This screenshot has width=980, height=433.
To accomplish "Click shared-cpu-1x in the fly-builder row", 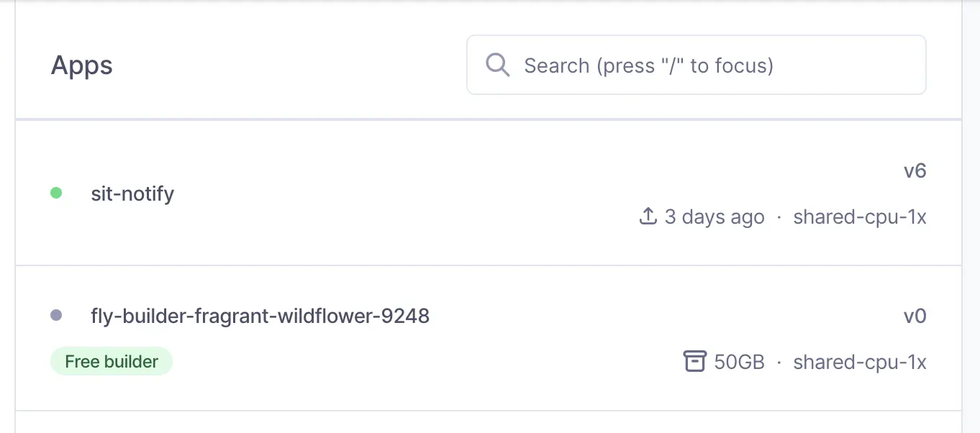I will click(x=860, y=362).
